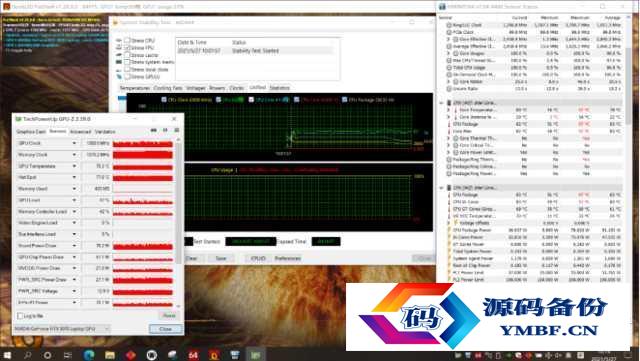Viewport: 640px width, 361px height.
Task: Toggle the CPU Package graph legend checkbox
Action: pos(344,100)
